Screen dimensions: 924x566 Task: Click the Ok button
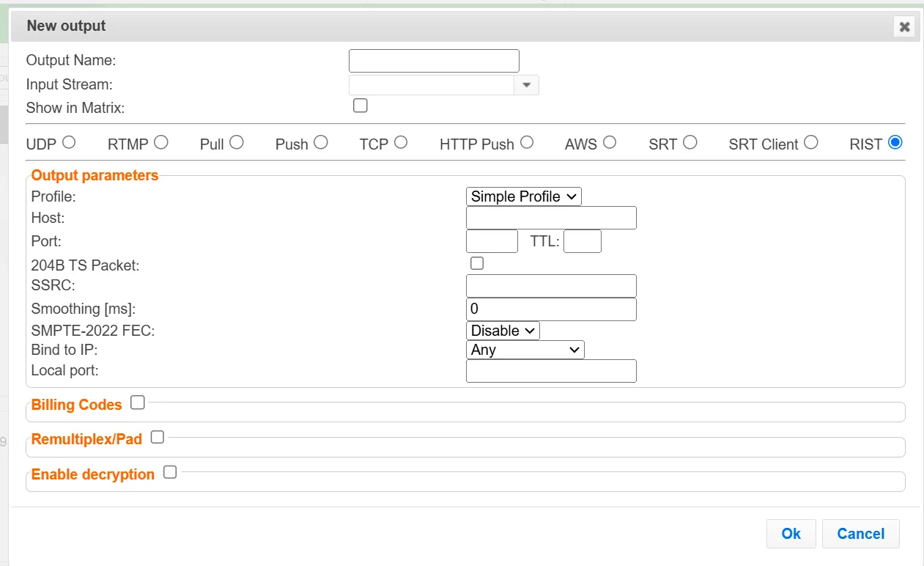click(791, 534)
